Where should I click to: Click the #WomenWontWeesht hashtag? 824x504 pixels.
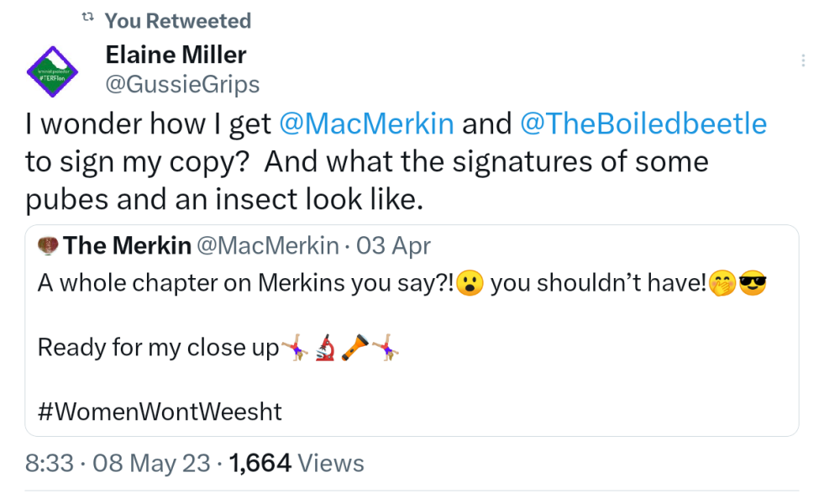pyautogui.click(x=160, y=412)
